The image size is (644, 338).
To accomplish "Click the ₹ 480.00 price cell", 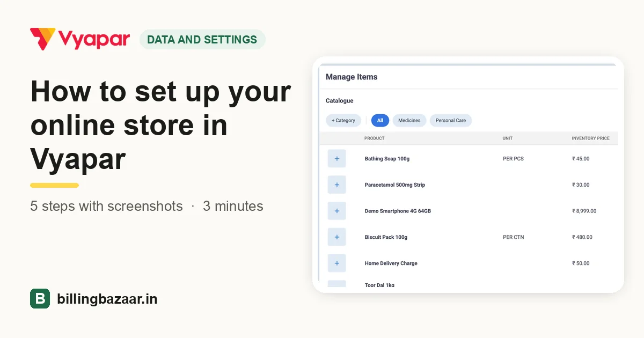I will coord(582,237).
